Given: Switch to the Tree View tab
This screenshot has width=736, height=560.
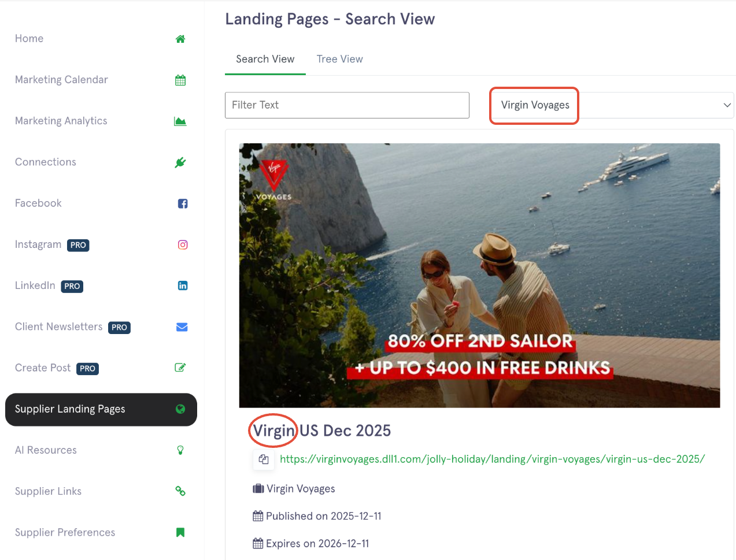Looking at the screenshot, I should (x=340, y=59).
